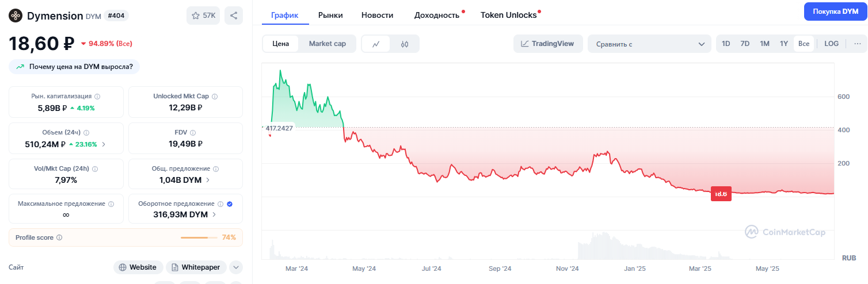Open the "Сравнить с" dropdown
868x284 pixels.
coord(650,44)
